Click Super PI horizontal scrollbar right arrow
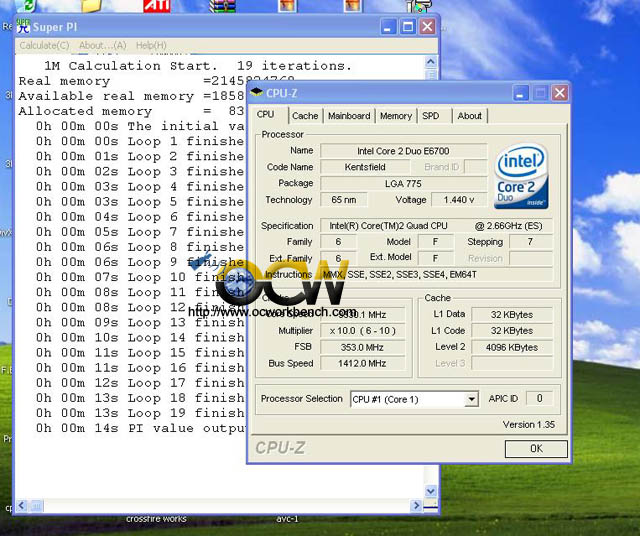Image resolution: width=640 pixels, height=536 pixels. click(x=416, y=505)
